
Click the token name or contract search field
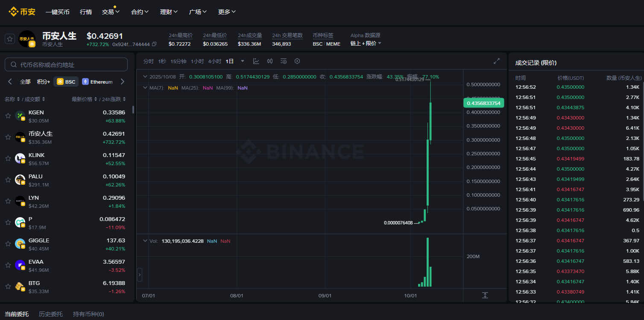(x=66, y=64)
